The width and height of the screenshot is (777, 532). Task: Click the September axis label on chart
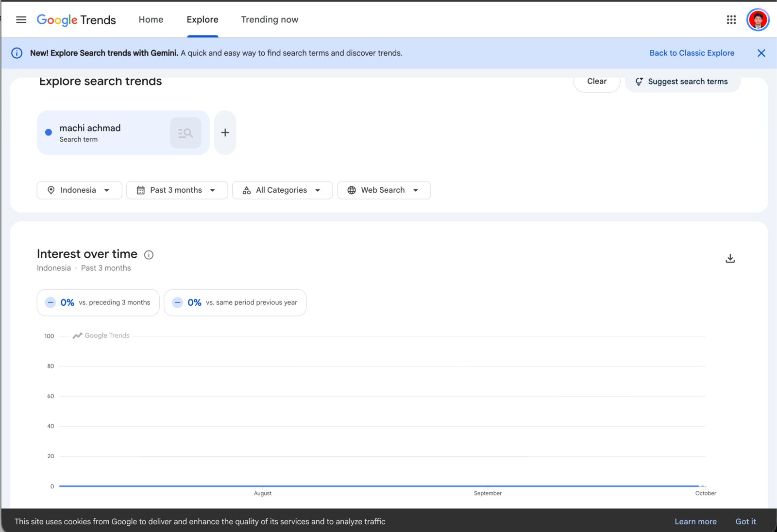pos(488,494)
